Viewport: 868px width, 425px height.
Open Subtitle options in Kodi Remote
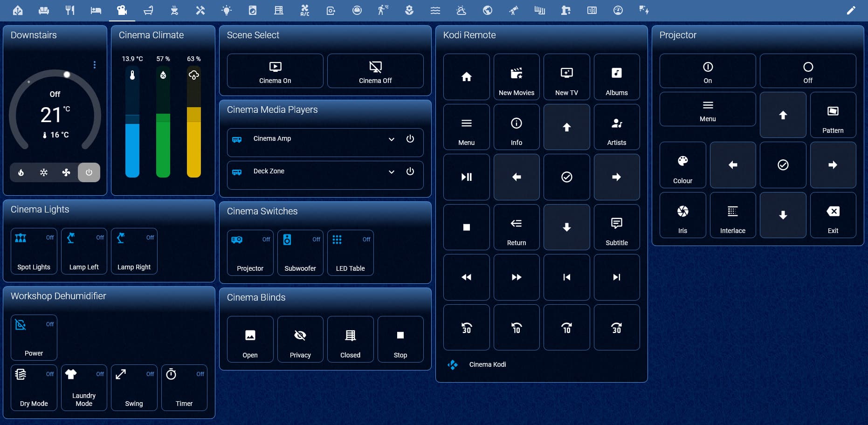pyautogui.click(x=617, y=227)
